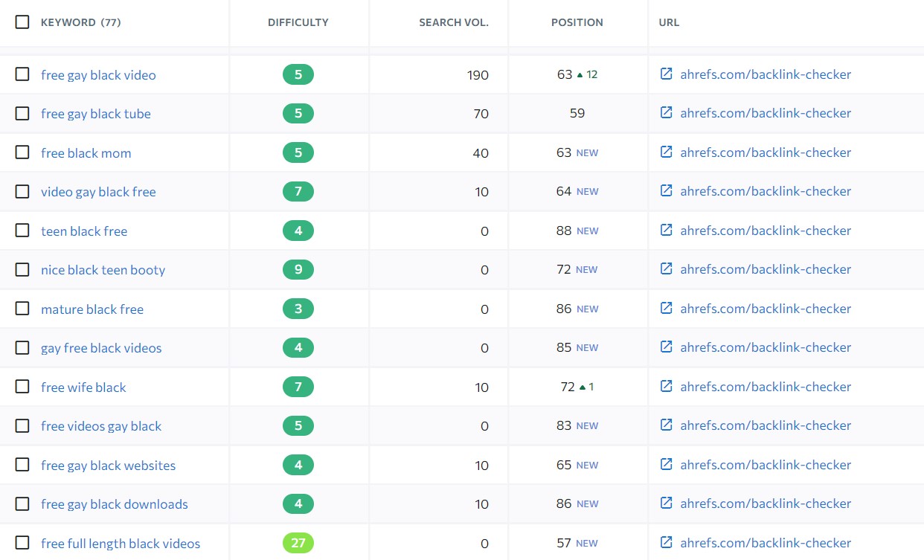Check the box for 'gay free black videos'
Image resolution: width=924 pixels, height=560 pixels.
click(x=22, y=347)
